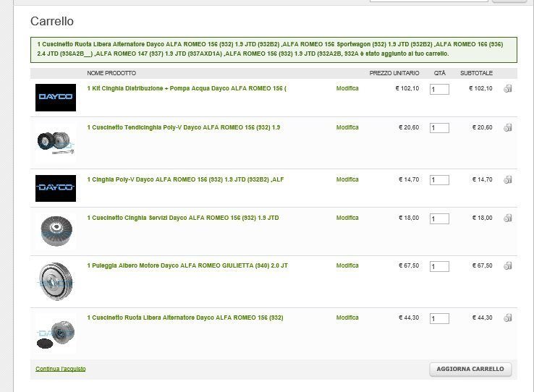Click Modifica for Kit Cinghia Distribuzione
This screenshot has height=392, width=534.
click(x=347, y=88)
